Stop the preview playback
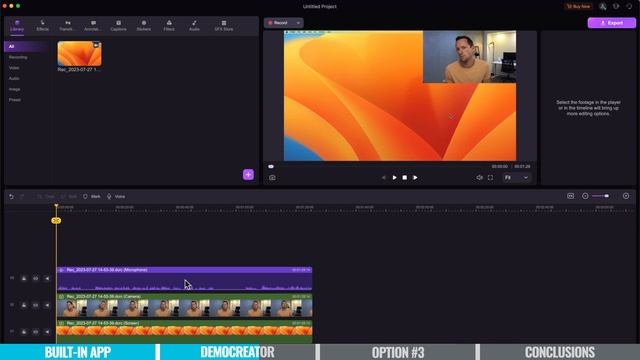The image size is (640, 360). 404,178
